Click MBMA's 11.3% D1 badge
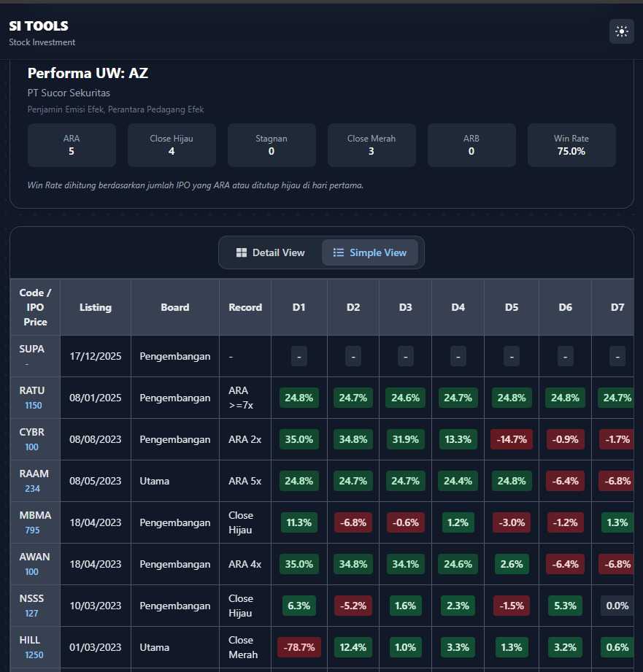The height and width of the screenshot is (672, 643). click(299, 522)
